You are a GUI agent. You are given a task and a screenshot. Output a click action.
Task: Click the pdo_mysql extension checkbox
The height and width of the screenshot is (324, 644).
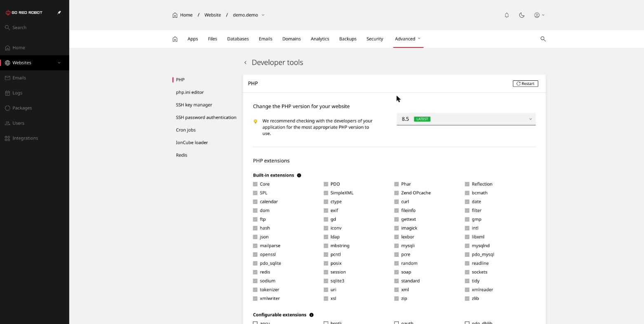(467, 254)
